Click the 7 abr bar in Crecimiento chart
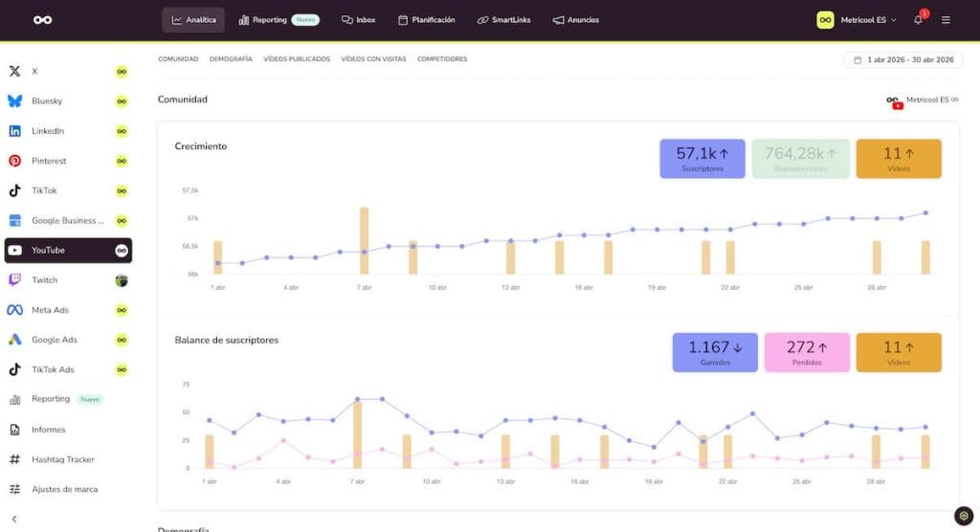This screenshot has height=532, width=980. [x=364, y=241]
